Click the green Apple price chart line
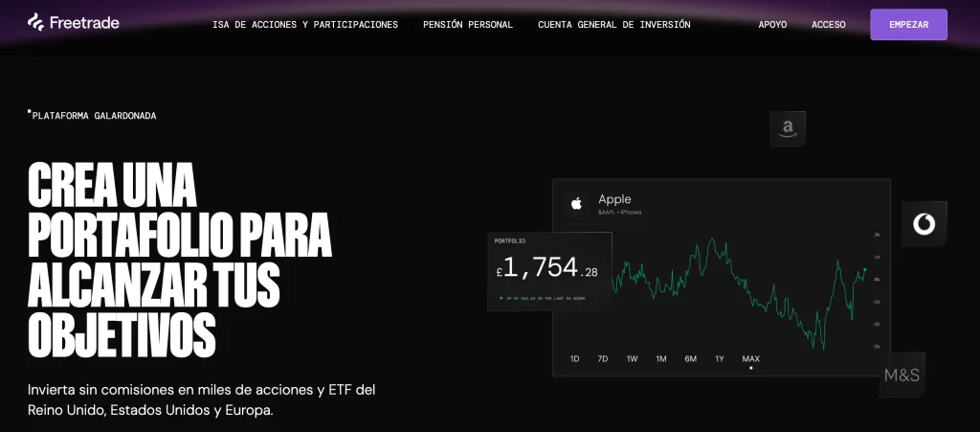This screenshot has height=432, width=980. 738,292
